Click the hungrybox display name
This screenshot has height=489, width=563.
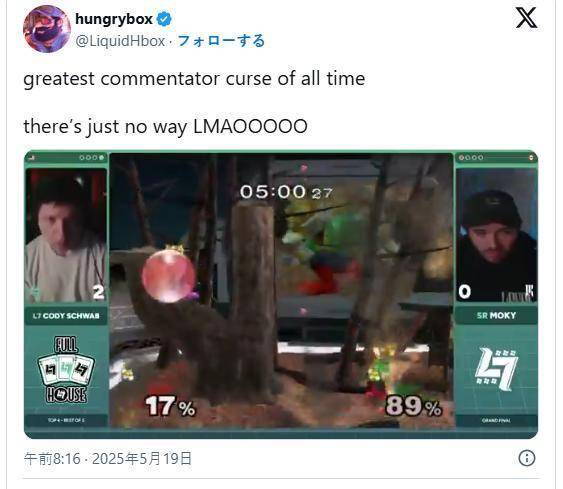[114, 19]
